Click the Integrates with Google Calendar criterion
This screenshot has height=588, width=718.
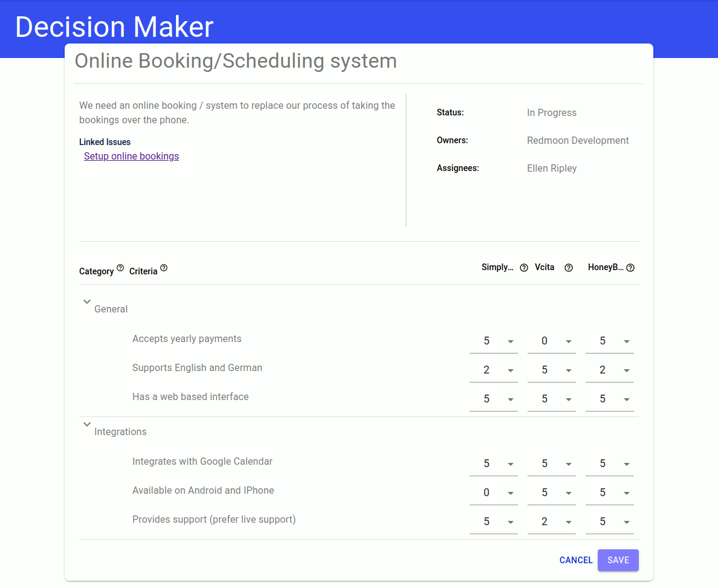202,461
